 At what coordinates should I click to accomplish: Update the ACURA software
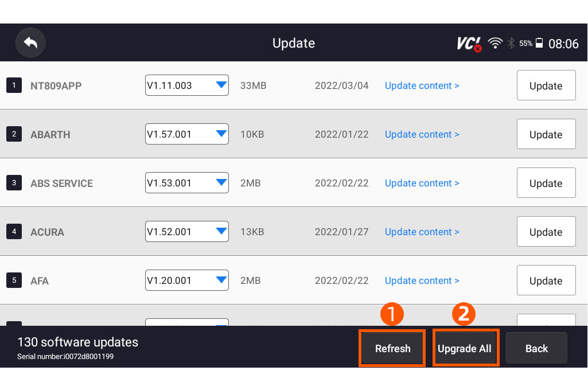coord(546,231)
